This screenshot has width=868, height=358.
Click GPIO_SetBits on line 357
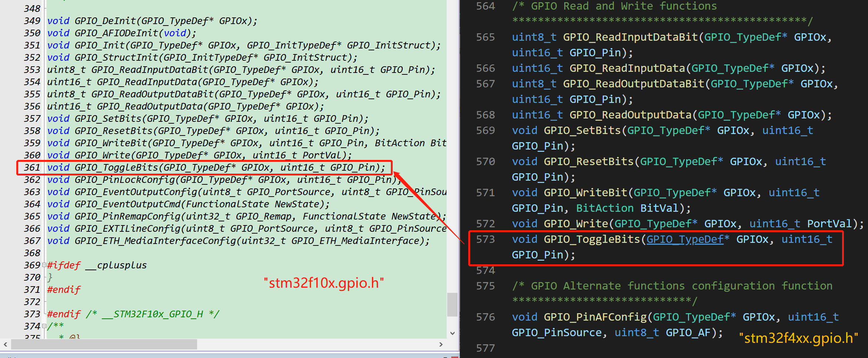pyautogui.click(x=108, y=118)
